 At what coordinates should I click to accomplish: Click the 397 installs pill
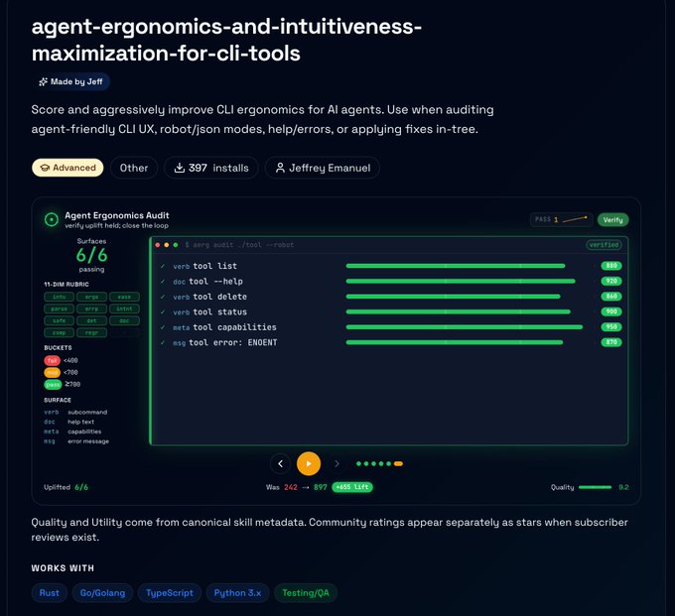click(211, 168)
